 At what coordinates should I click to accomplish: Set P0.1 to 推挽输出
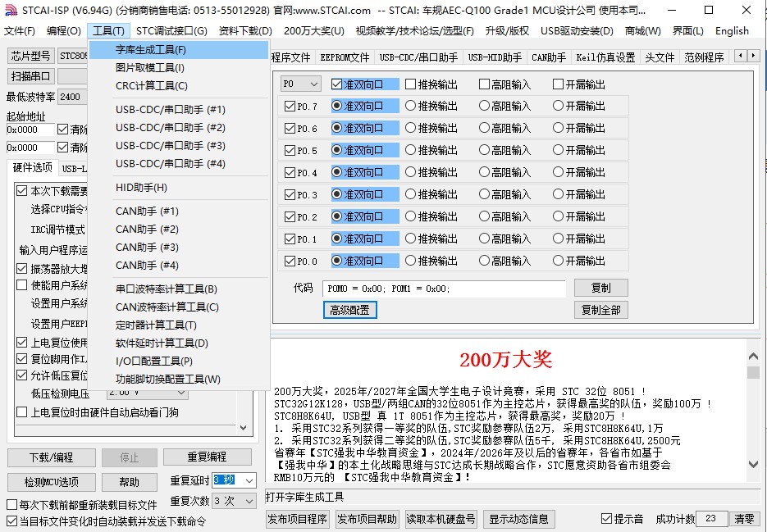tap(410, 239)
